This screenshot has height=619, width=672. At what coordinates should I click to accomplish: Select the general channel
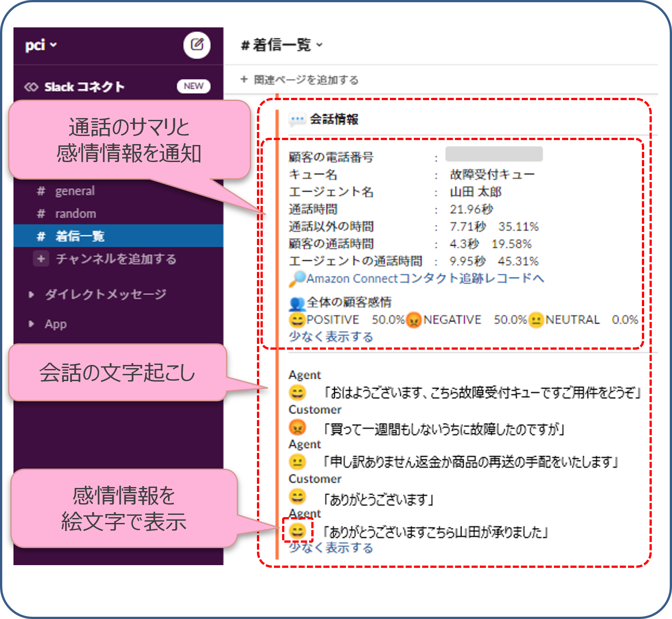(x=75, y=191)
